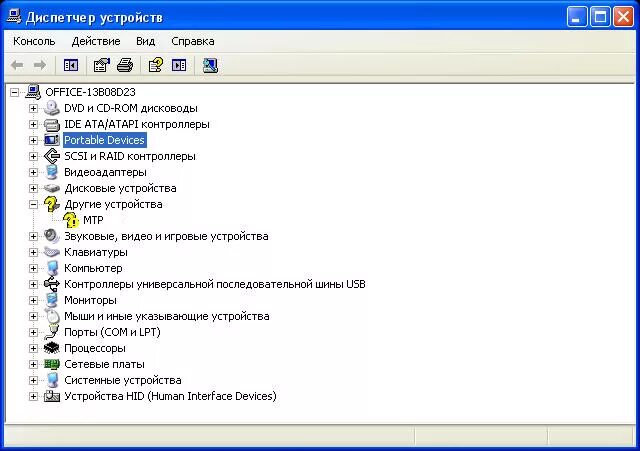
Task: Collapse the OFFICE-13B08D23 root node
Action: coord(14,92)
